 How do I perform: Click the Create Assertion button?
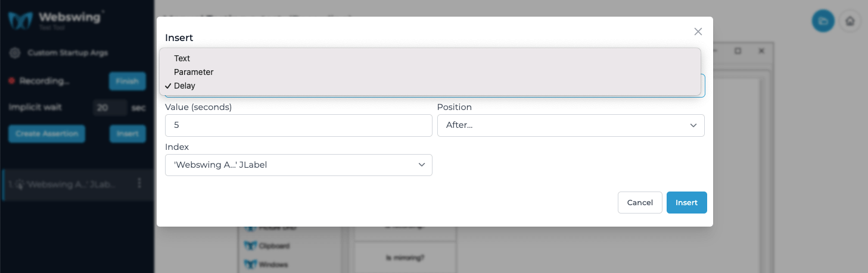pyautogui.click(x=46, y=134)
